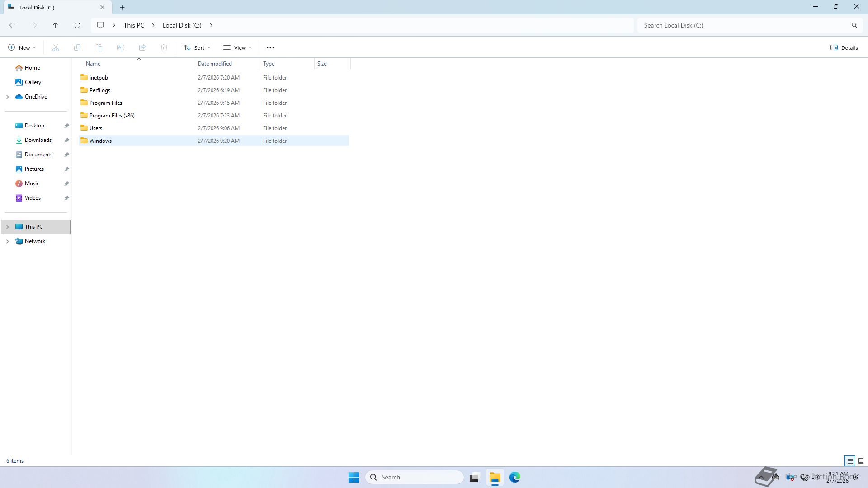Open Microsoft Edge from taskbar
The height and width of the screenshot is (488, 868).
tap(514, 477)
